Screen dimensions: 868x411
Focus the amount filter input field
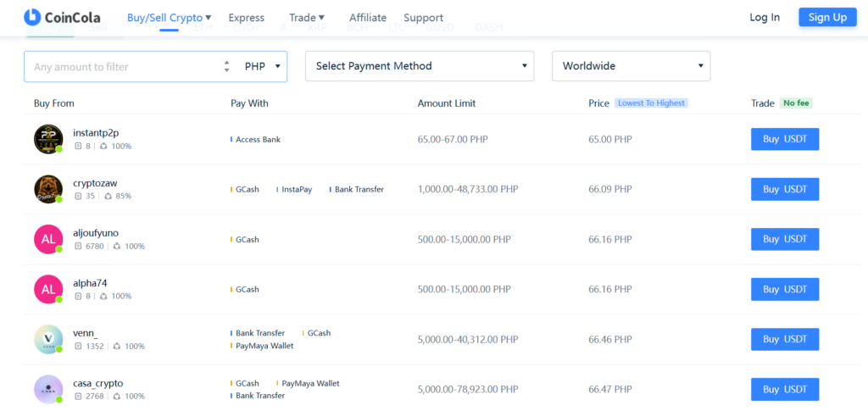[126, 66]
